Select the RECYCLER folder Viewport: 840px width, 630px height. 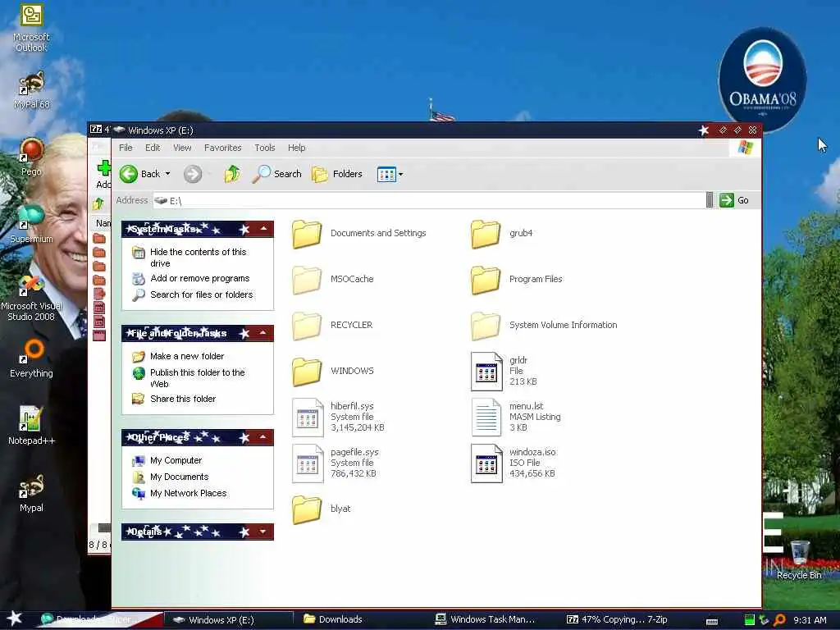click(x=332, y=325)
